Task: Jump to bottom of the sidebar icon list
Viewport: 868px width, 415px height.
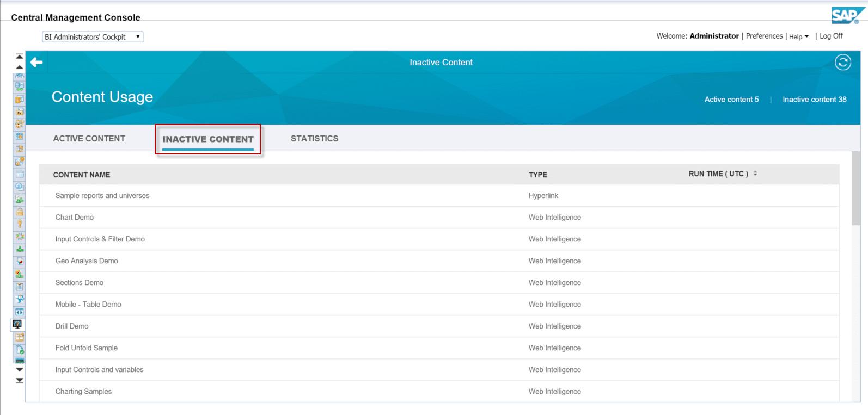Action: [x=20, y=380]
